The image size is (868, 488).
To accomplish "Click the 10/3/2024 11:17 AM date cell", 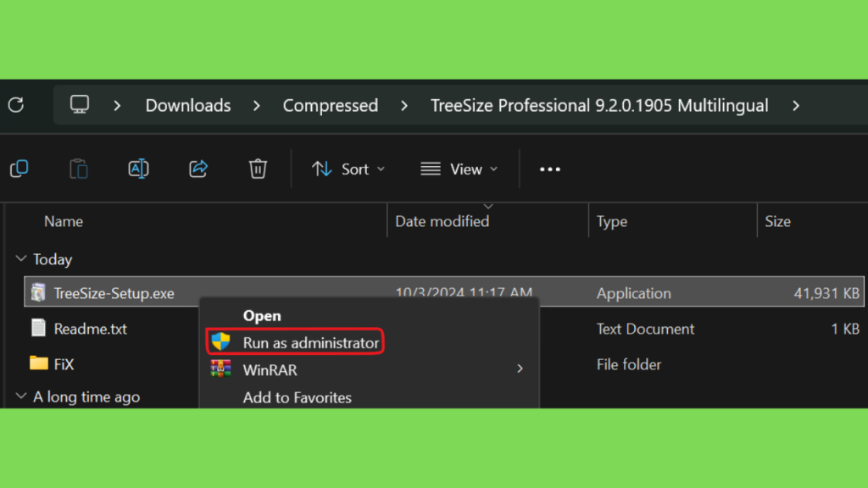I will coord(464,291).
